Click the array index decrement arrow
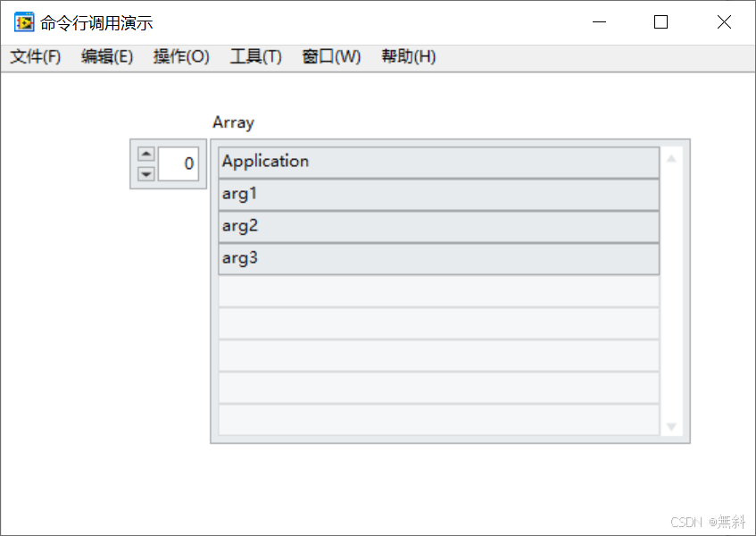 (145, 174)
